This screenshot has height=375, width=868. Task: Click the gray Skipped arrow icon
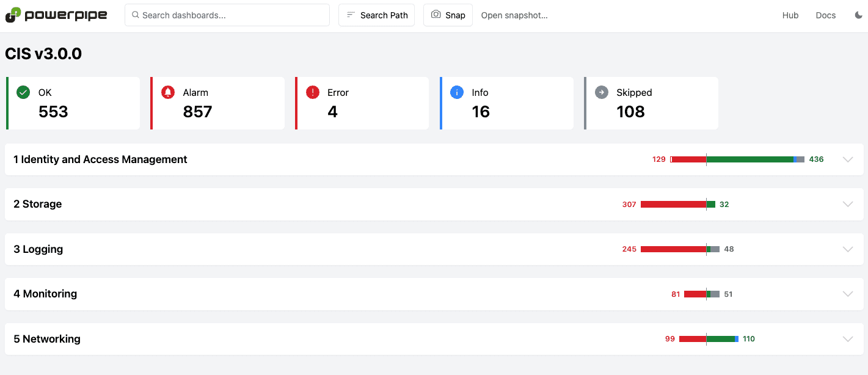coord(602,92)
